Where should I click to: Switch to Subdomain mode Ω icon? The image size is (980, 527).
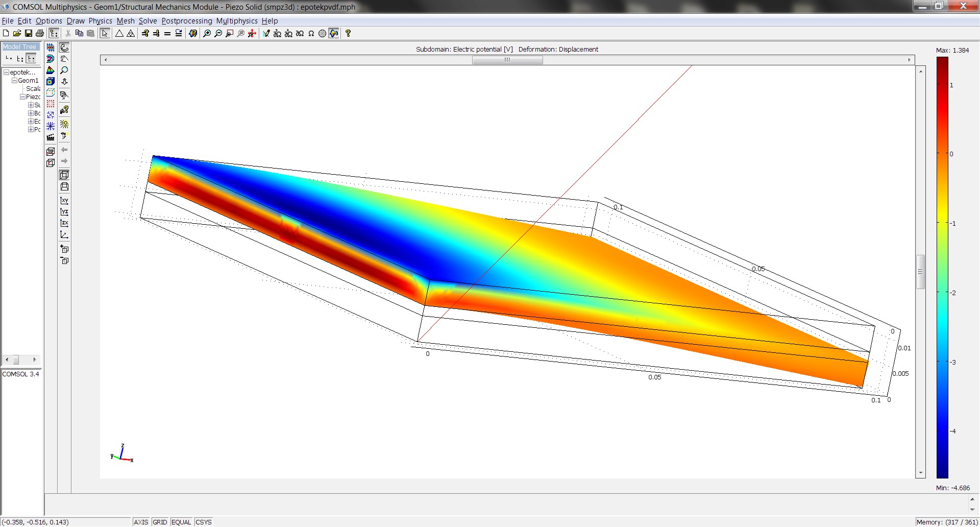tap(311, 33)
